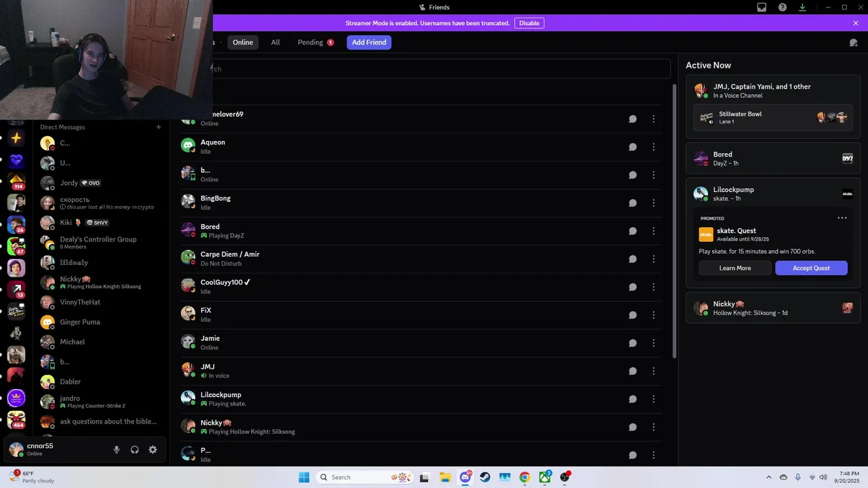Screen dimensions: 868x488
Task: Open the Pending friend requests tab
Action: coord(316,42)
